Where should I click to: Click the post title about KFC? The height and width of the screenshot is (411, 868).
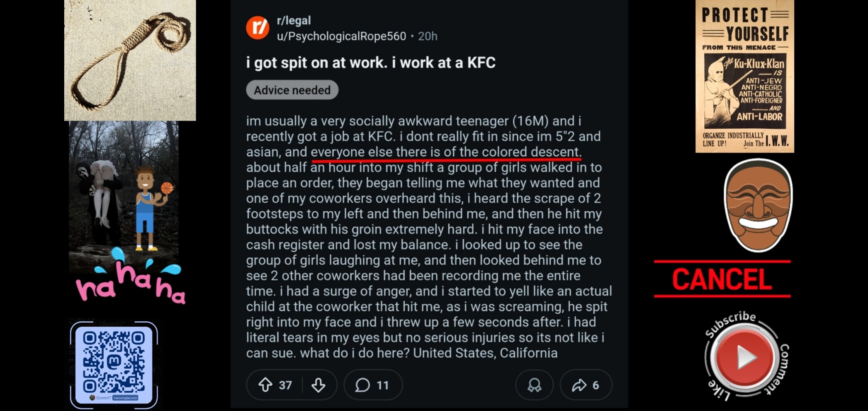[x=370, y=63]
